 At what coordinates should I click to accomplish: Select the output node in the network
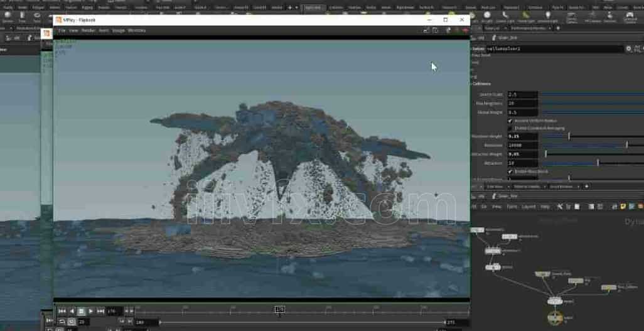555,317
